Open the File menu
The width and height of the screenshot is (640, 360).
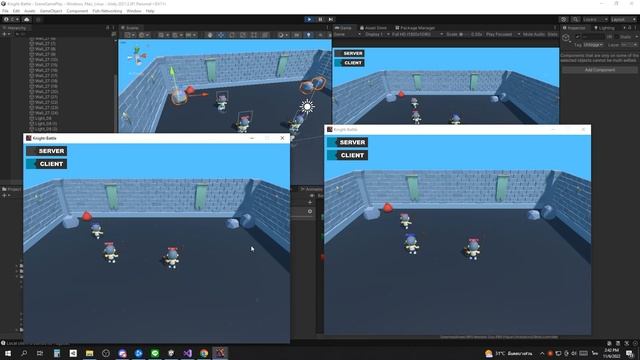click(x=5, y=11)
